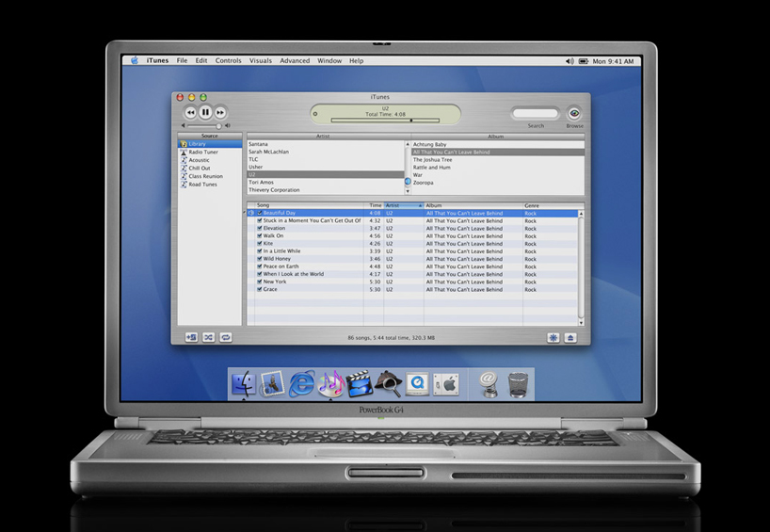770x532 pixels.
Task: Uncheck Stuck in a Moment checkbox
Action: point(259,221)
